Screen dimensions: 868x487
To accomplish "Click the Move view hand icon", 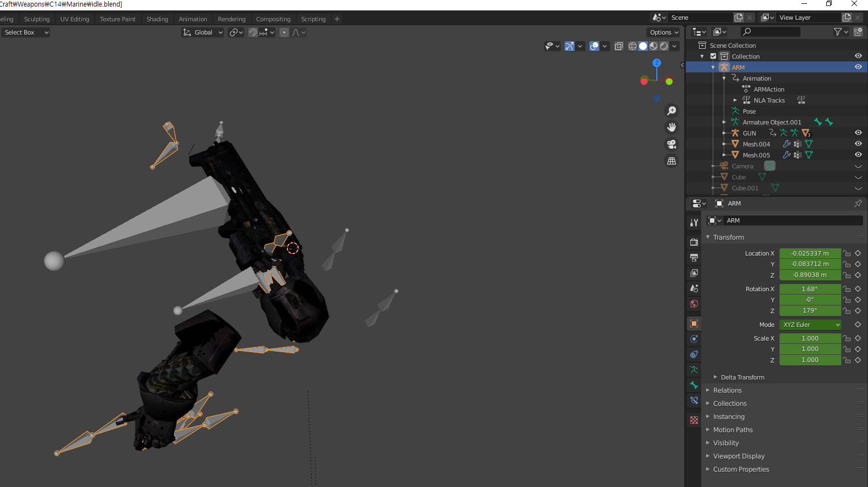I will pos(672,127).
